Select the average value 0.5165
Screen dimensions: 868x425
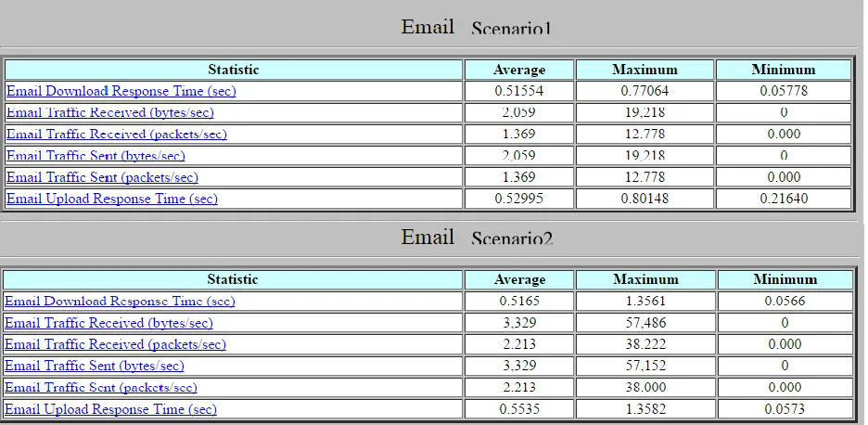[x=519, y=302]
